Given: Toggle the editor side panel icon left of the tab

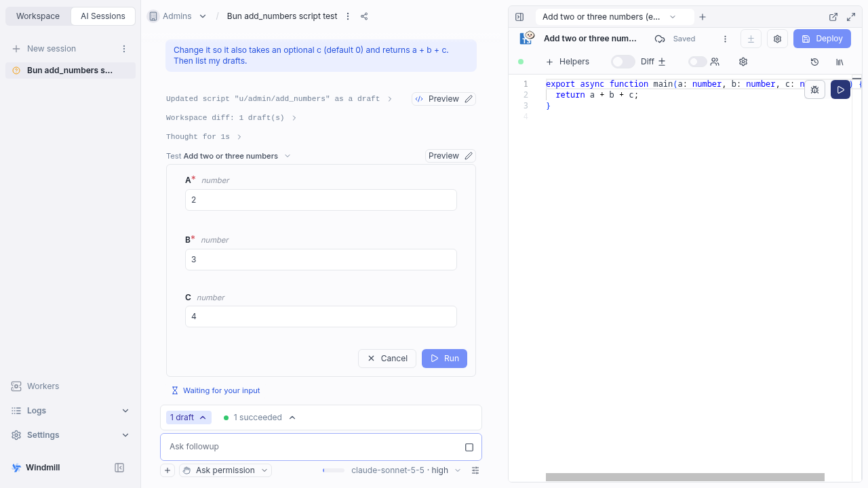Looking at the screenshot, I should [x=519, y=17].
